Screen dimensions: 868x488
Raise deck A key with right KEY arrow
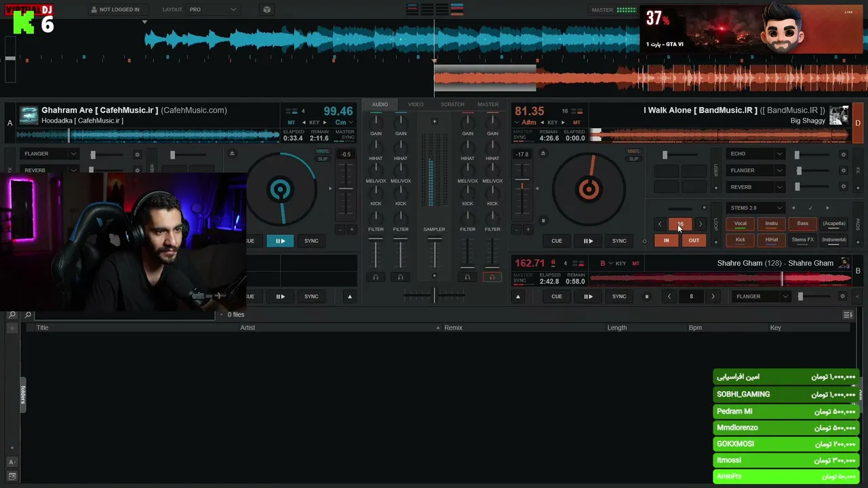click(324, 123)
